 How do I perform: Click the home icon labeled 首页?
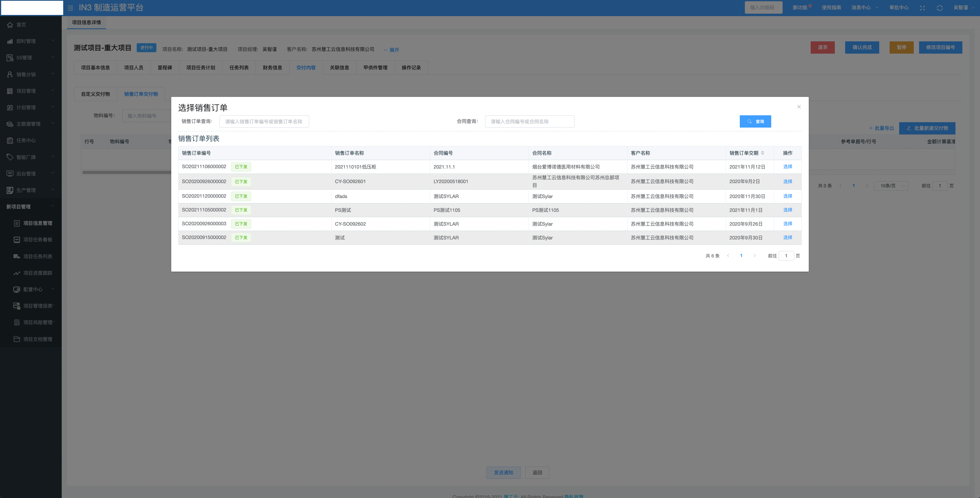click(10, 25)
